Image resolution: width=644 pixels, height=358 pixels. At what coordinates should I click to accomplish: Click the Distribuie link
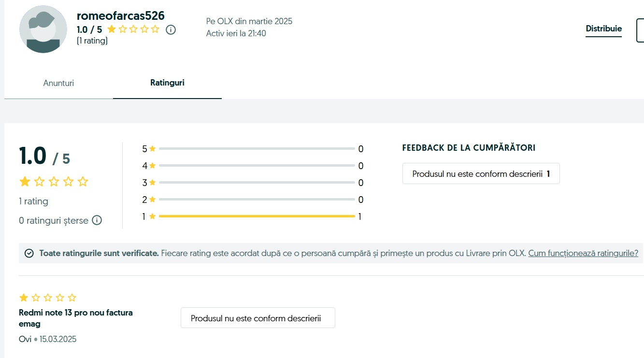[x=603, y=29]
